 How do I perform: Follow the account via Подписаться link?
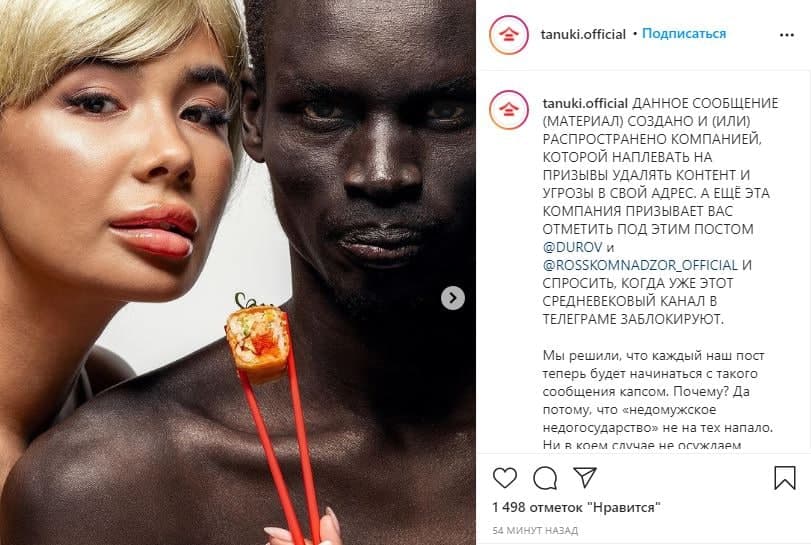tap(684, 34)
